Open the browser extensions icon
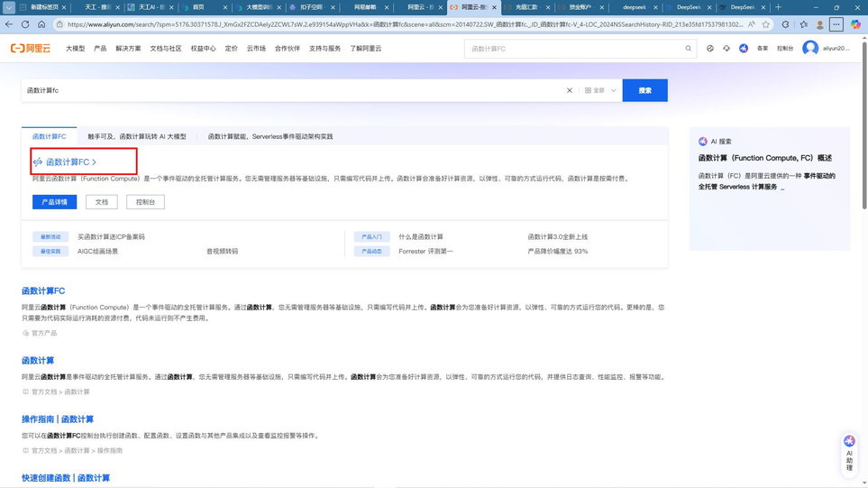The image size is (868, 488). (x=785, y=24)
